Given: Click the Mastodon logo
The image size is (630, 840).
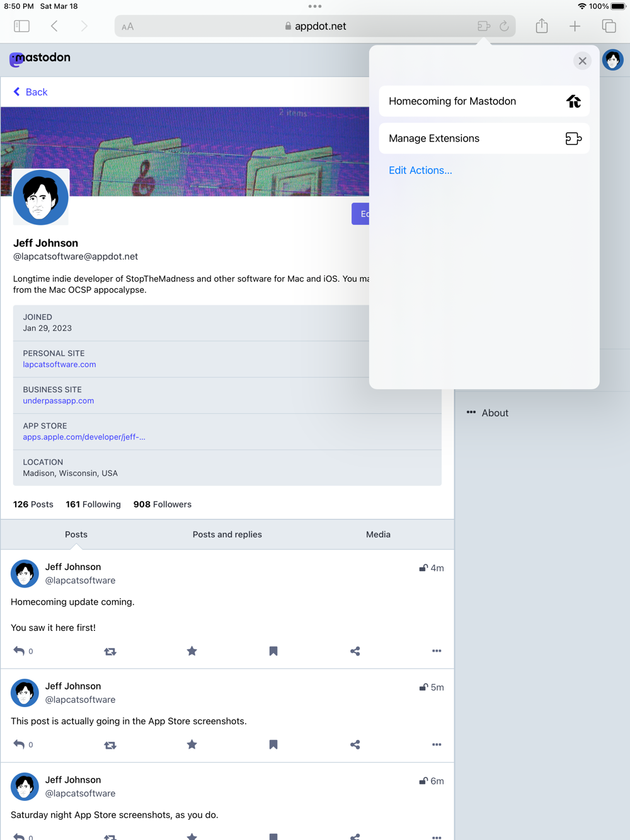Looking at the screenshot, I should [40, 59].
